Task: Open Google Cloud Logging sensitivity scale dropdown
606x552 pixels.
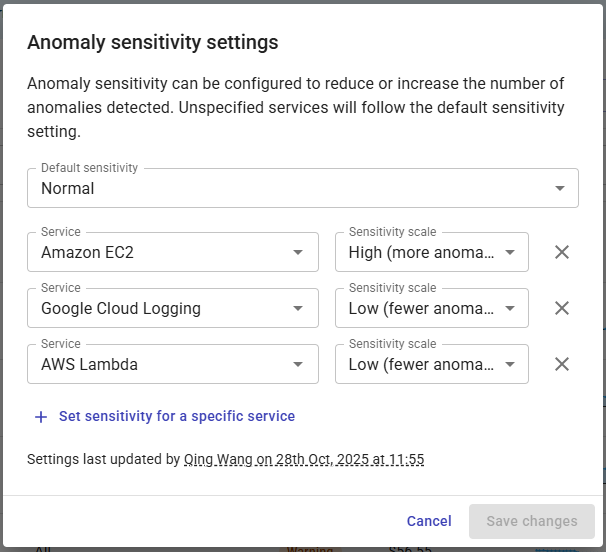Action: point(431,308)
